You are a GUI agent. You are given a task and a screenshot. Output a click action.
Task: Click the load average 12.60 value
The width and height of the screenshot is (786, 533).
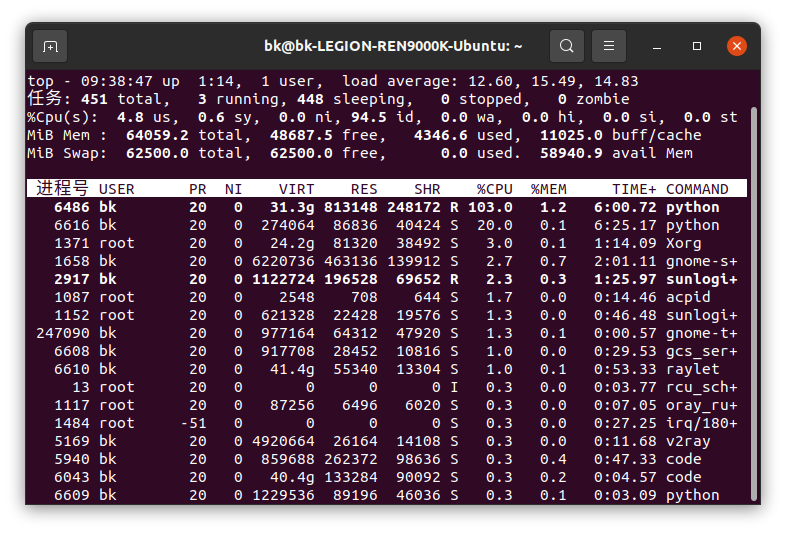(490, 81)
